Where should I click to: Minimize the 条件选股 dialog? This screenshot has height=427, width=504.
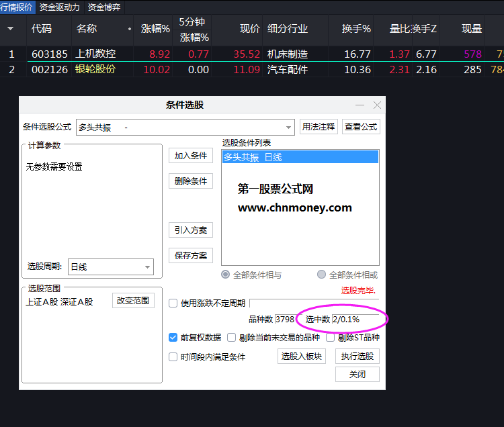[x=360, y=105]
